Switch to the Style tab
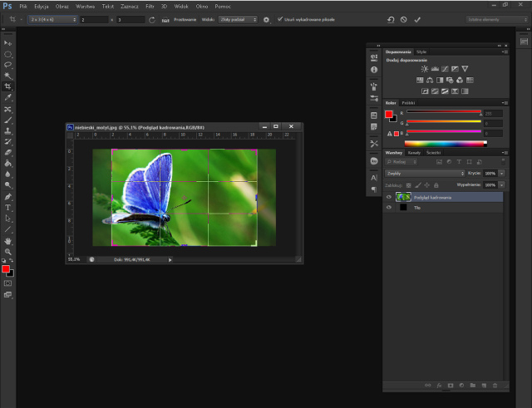The height and width of the screenshot is (408, 532). (x=421, y=52)
